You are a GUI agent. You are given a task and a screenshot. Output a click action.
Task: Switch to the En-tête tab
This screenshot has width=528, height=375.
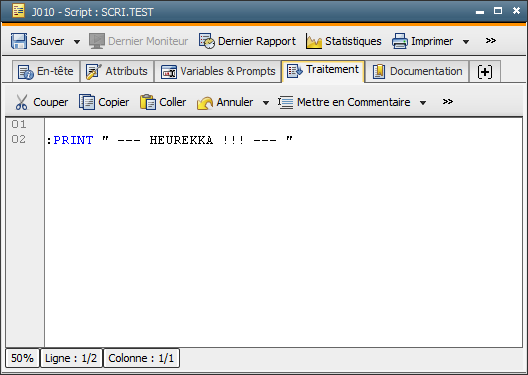pyautogui.click(x=46, y=71)
